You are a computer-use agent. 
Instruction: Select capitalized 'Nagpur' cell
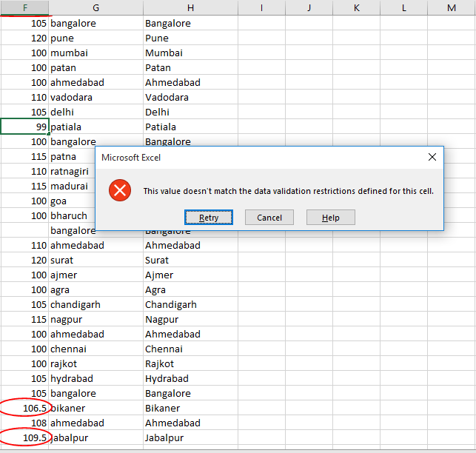tap(190, 319)
